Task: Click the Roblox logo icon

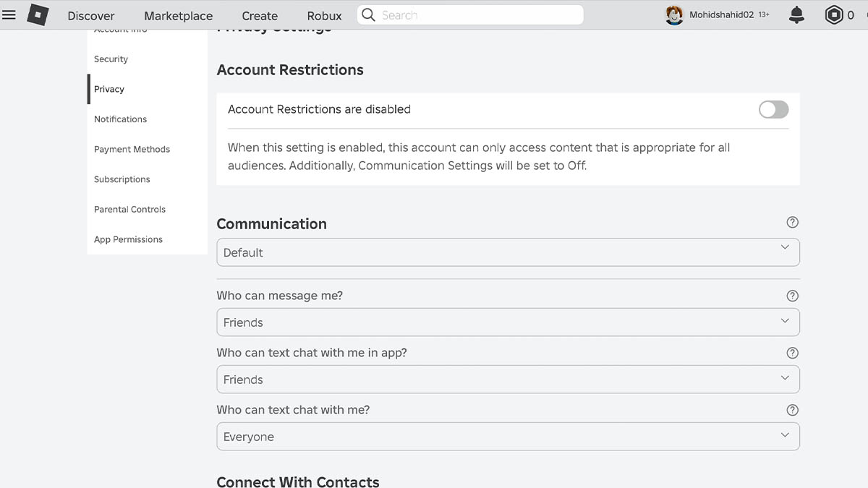Action: pyautogui.click(x=38, y=15)
